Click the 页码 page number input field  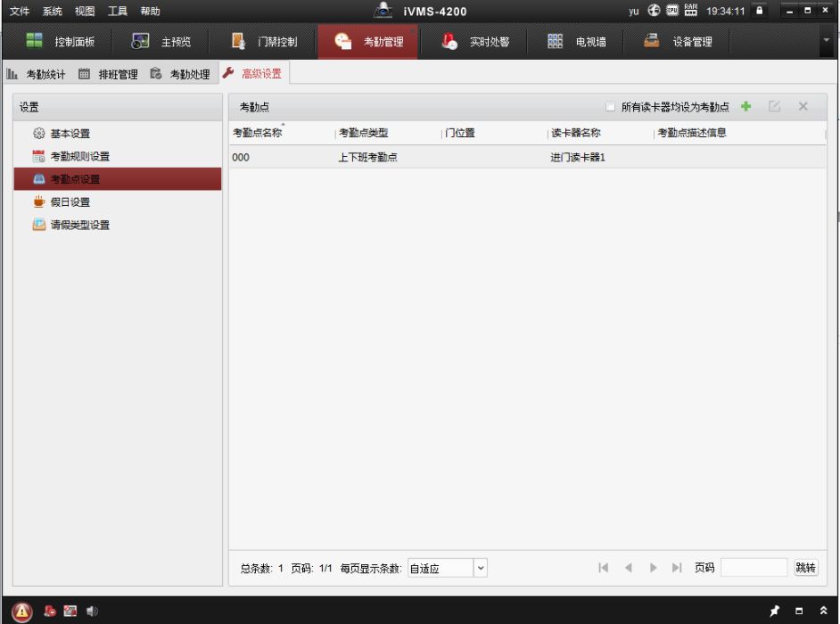(x=754, y=568)
